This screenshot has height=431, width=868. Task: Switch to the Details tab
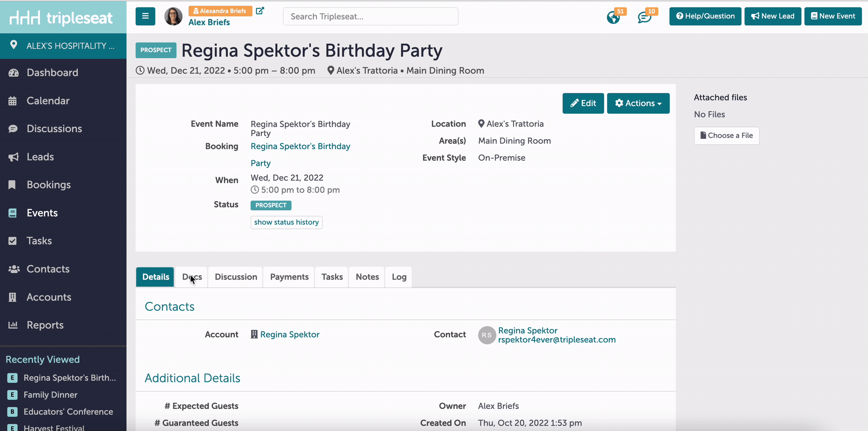pyautogui.click(x=156, y=277)
